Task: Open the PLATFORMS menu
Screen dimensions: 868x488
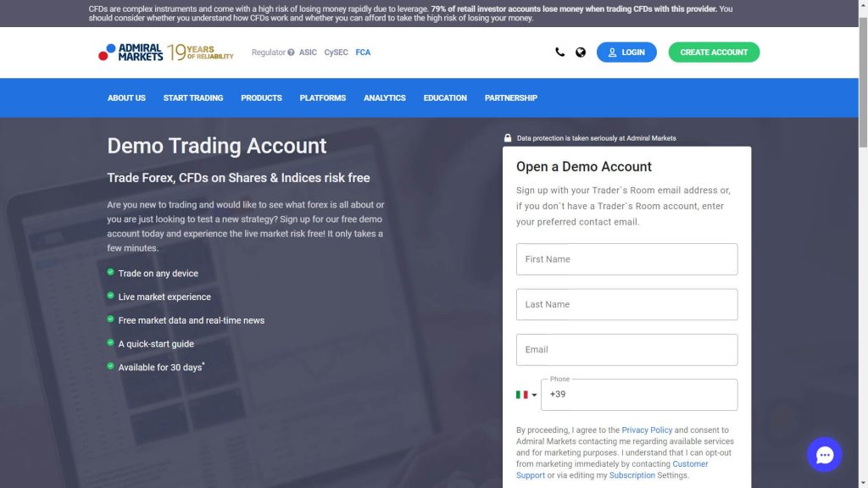Action: tap(323, 98)
